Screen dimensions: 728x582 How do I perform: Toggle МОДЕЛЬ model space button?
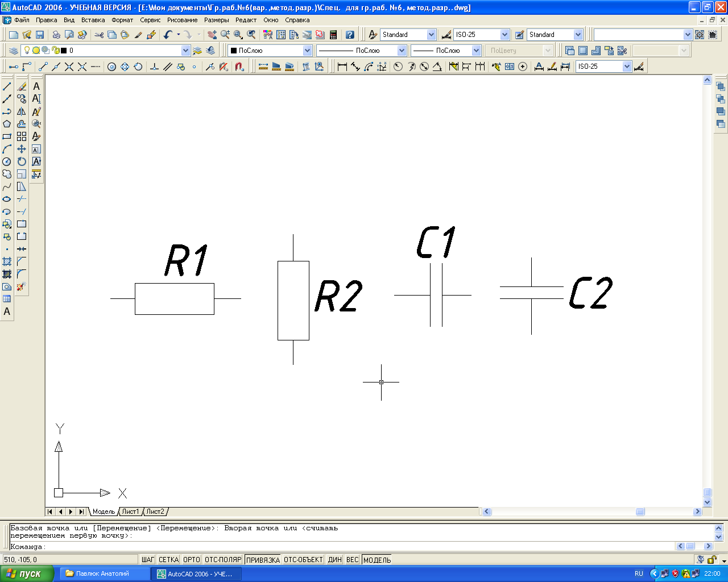point(377,560)
